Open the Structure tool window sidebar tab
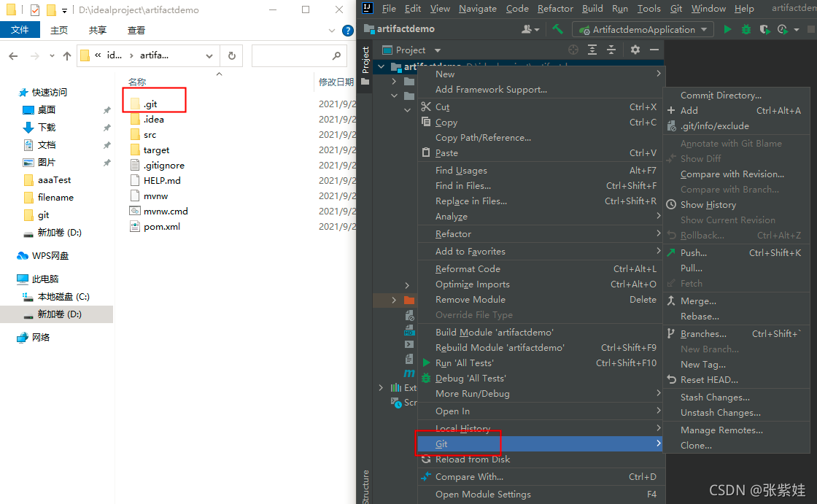Screen dimensions: 817x504 tap(365, 486)
